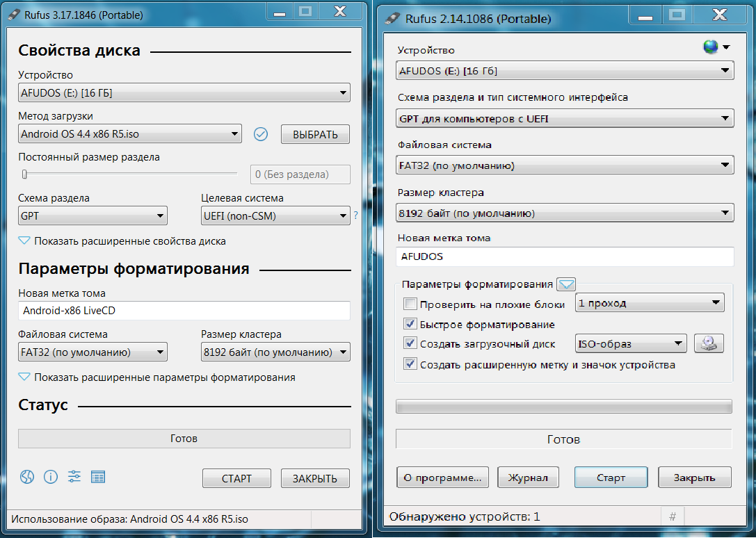
Task: Toggle 'Создать загрузочный диск' checkbox
Action: pyautogui.click(x=410, y=343)
